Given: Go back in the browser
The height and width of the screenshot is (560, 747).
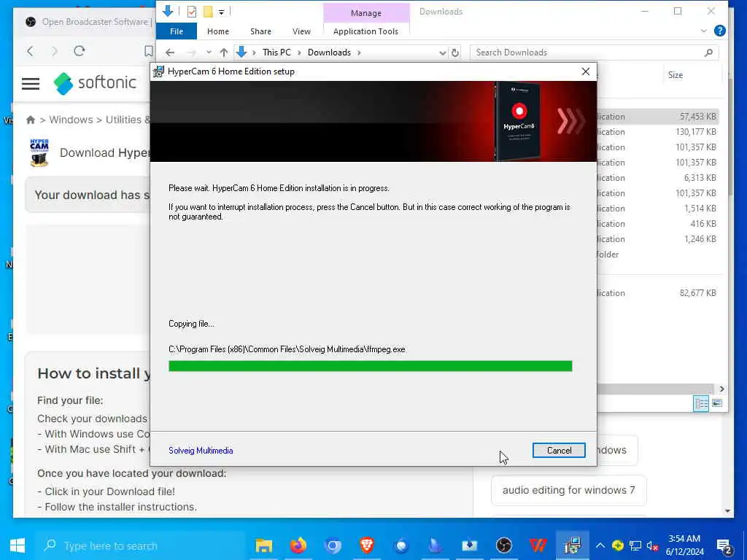Looking at the screenshot, I should click(31, 51).
